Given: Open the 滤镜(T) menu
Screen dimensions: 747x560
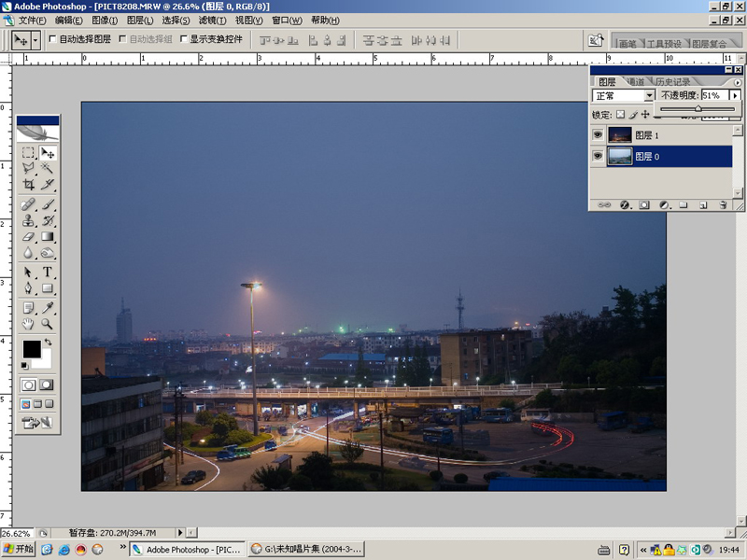Looking at the screenshot, I should [212, 20].
